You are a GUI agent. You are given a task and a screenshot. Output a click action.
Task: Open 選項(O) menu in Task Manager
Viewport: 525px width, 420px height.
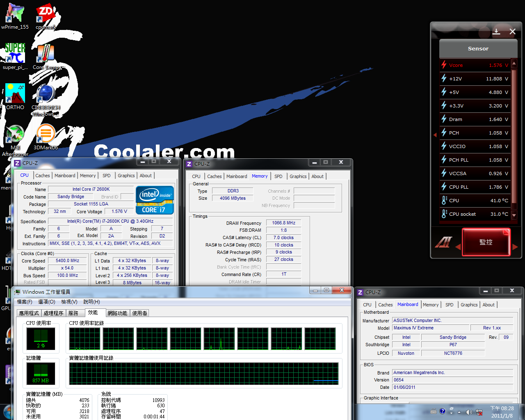click(x=47, y=302)
